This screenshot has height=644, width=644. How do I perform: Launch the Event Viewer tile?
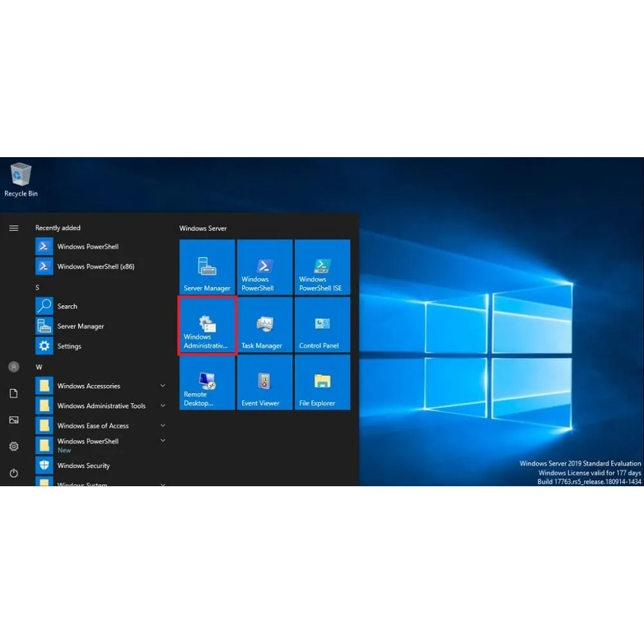click(x=265, y=383)
